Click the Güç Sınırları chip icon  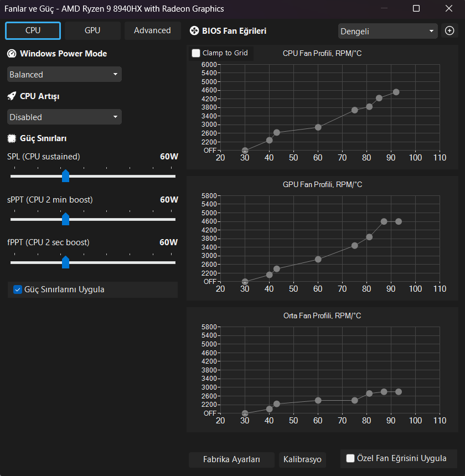(12, 138)
